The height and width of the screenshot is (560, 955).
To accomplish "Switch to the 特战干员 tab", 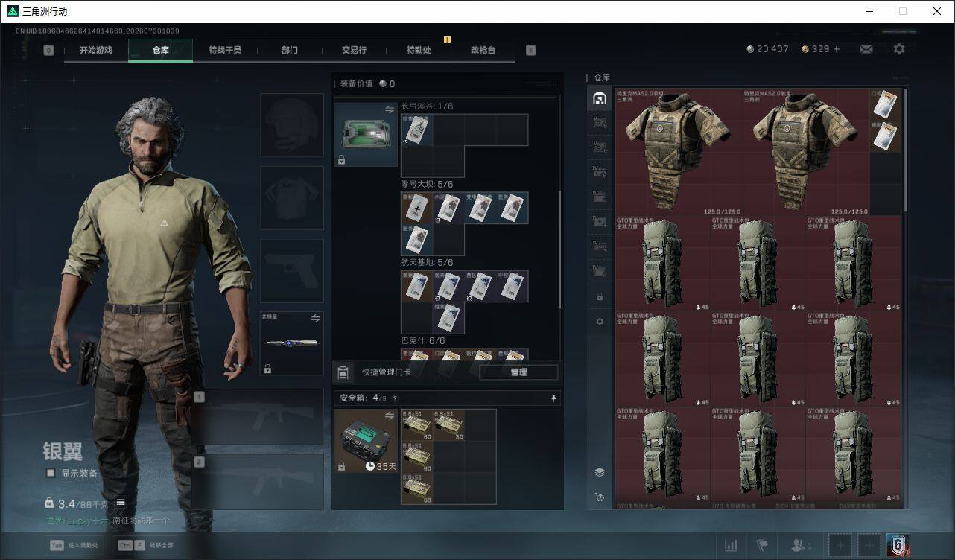I will pyautogui.click(x=225, y=51).
